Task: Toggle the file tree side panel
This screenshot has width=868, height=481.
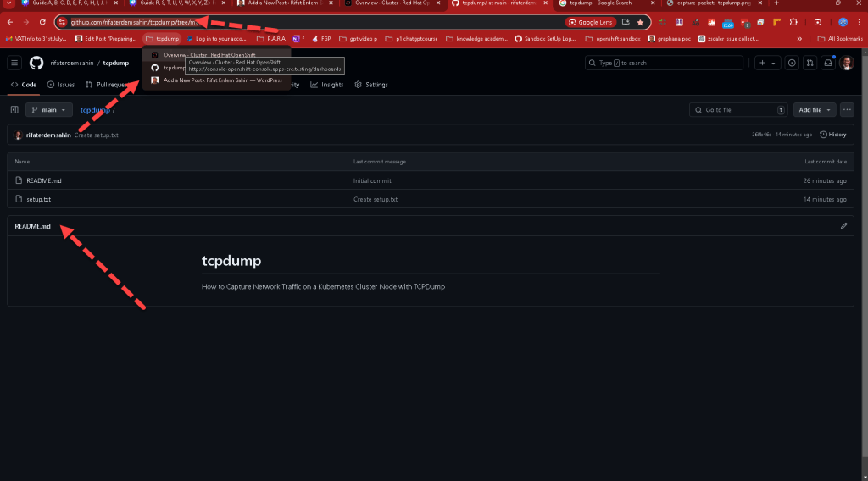Action: pyautogui.click(x=14, y=110)
